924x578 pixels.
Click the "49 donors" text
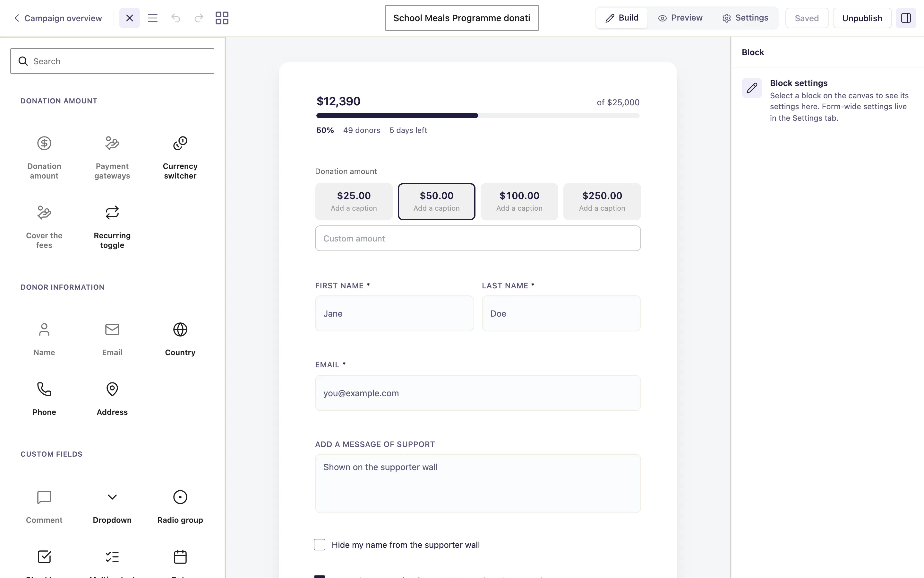(362, 130)
